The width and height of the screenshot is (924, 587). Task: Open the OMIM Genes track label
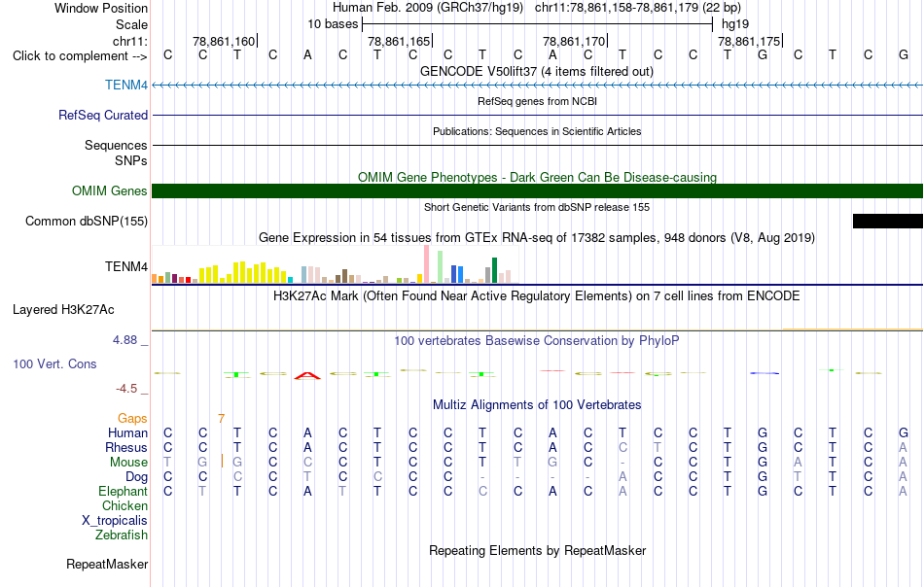pyautogui.click(x=109, y=191)
